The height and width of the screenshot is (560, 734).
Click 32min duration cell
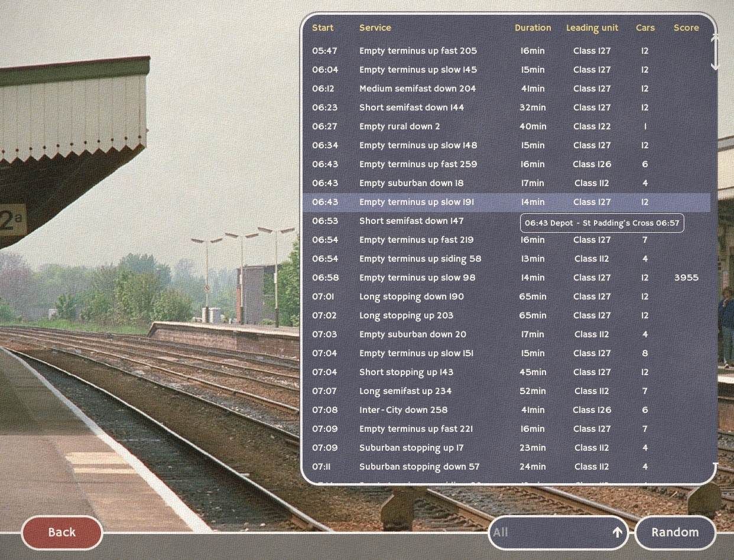click(x=533, y=108)
